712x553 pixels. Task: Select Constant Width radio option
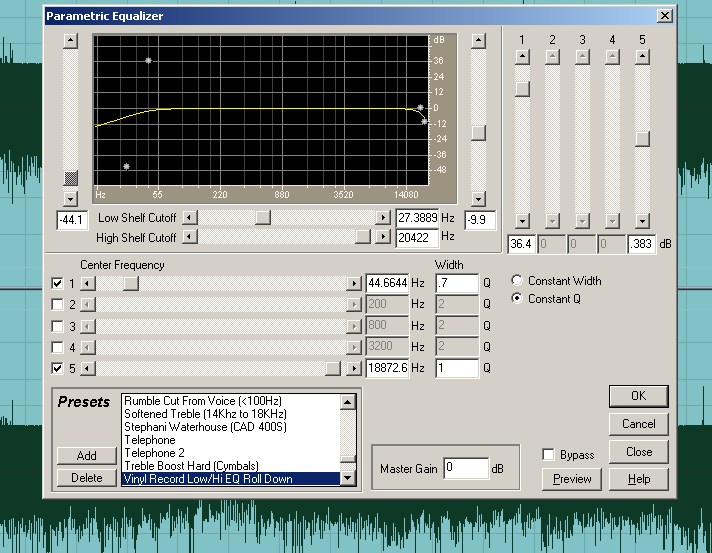click(x=517, y=281)
